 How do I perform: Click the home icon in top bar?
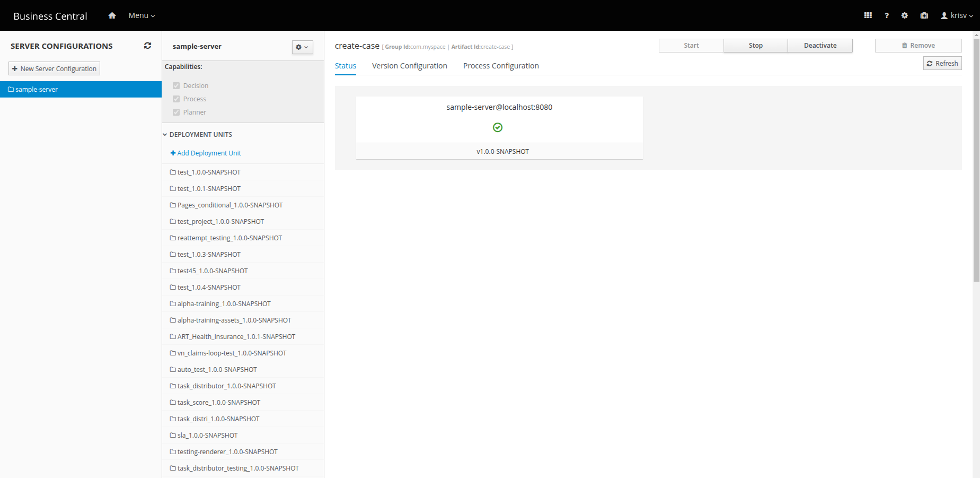[x=112, y=15]
